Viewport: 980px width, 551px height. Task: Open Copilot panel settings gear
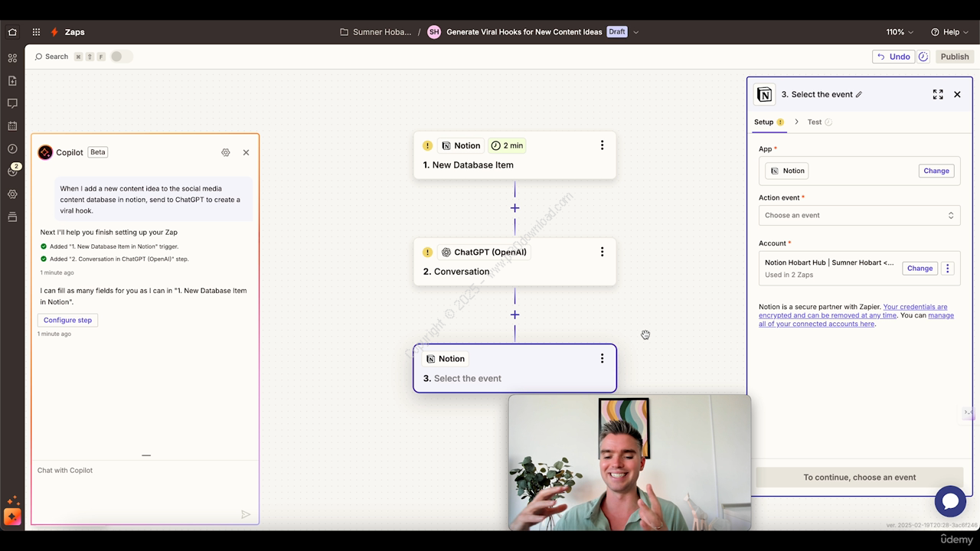226,152
